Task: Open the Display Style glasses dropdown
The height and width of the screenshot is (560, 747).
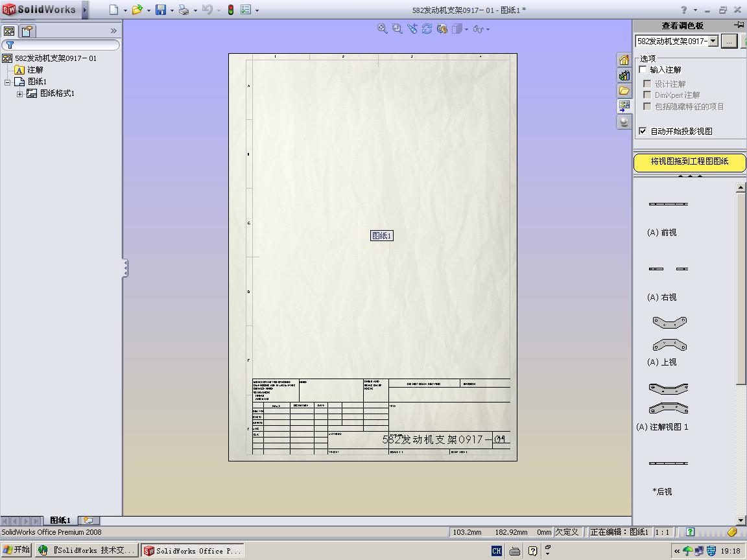Action: tap(486, 29)
